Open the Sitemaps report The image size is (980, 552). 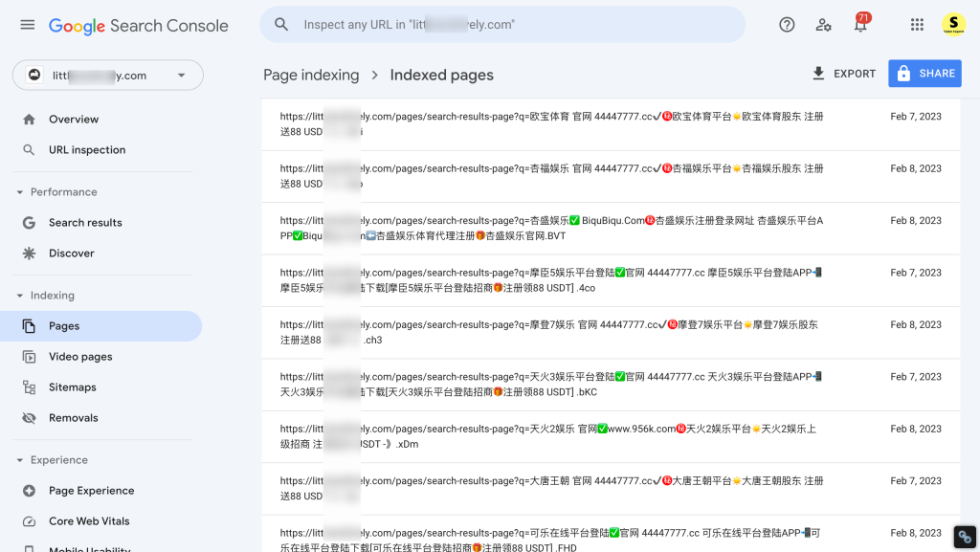point(101,387)
